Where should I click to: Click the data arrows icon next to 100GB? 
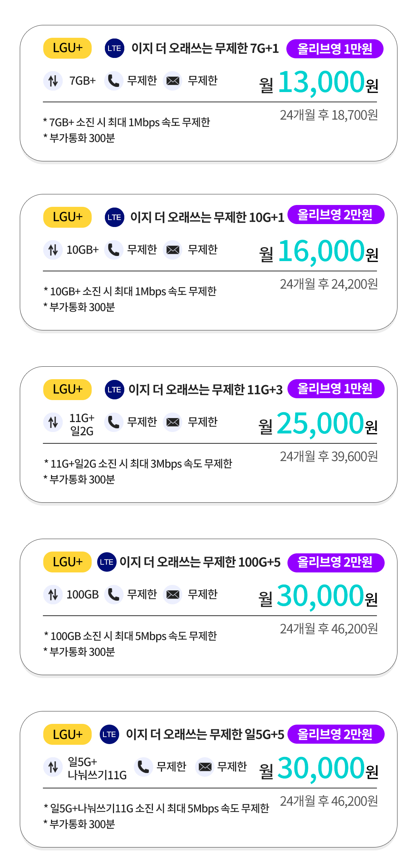click(x=53, y=594)
